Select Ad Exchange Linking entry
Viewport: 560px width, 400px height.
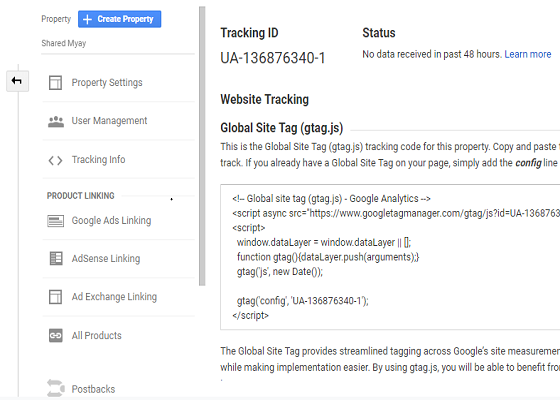coord(119,297)
